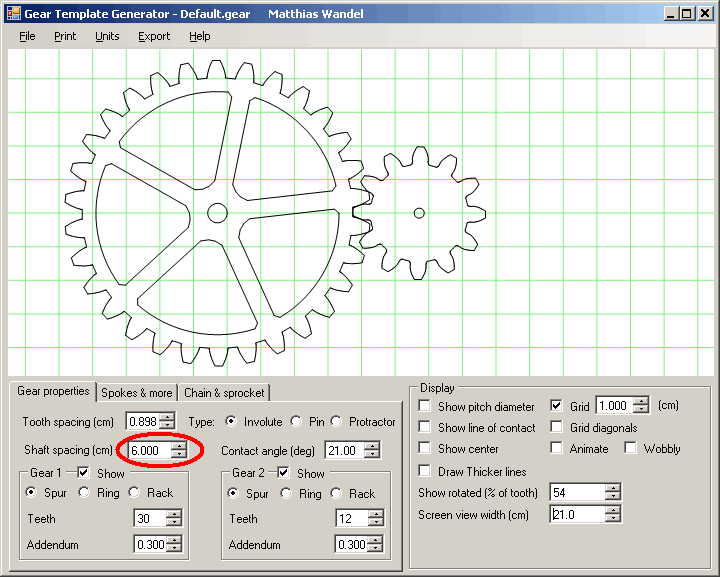
Task: Uncheck the Grid checkbox
Action: (557, 406)
